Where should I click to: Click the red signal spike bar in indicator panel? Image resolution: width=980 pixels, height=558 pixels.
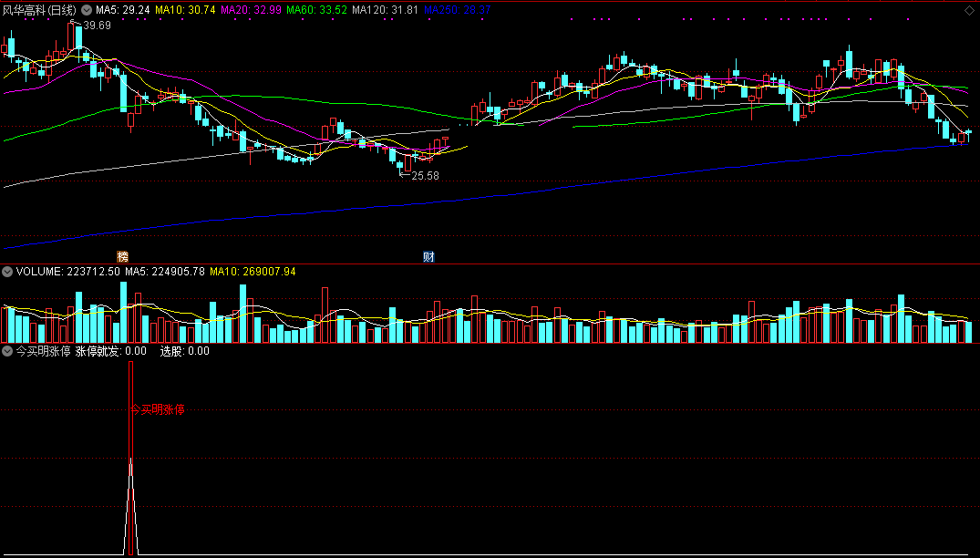pos(130,458)
